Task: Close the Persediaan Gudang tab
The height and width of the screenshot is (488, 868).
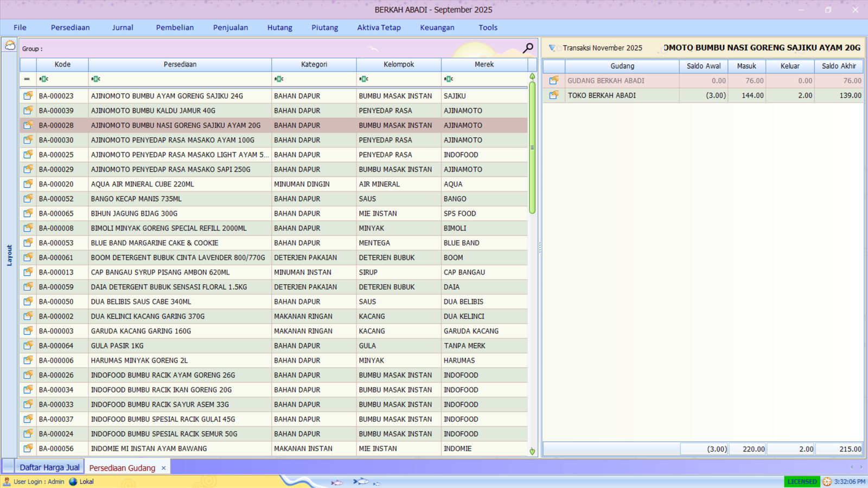Action: (x=163, y=468)
